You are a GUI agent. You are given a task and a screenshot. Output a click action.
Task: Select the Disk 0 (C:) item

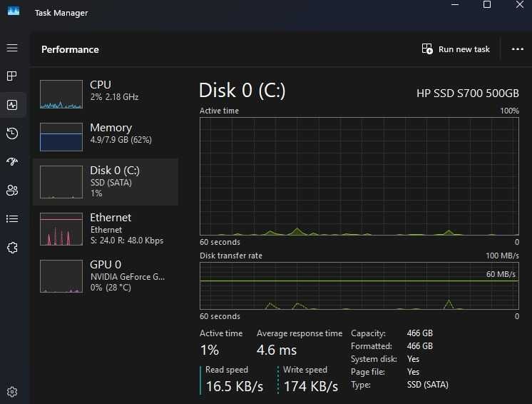pyautogui.click(x=106, y=181)
